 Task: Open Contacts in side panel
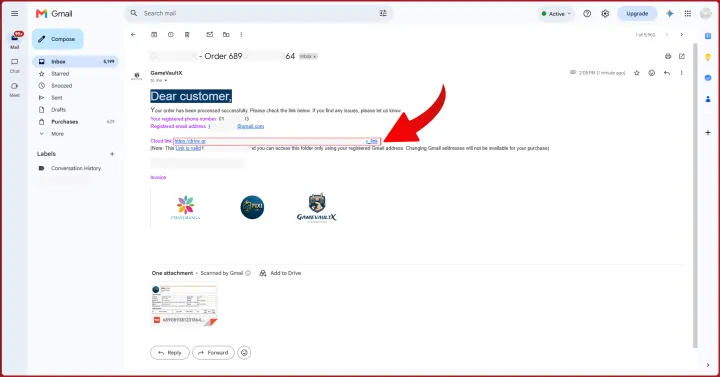coord(708,99)
